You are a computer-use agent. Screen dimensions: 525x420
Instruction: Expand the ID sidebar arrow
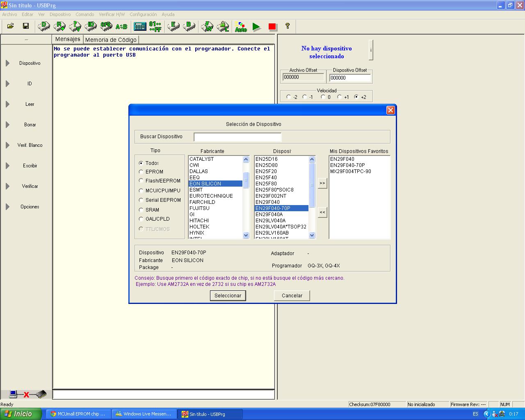click(x=7, y=84)
